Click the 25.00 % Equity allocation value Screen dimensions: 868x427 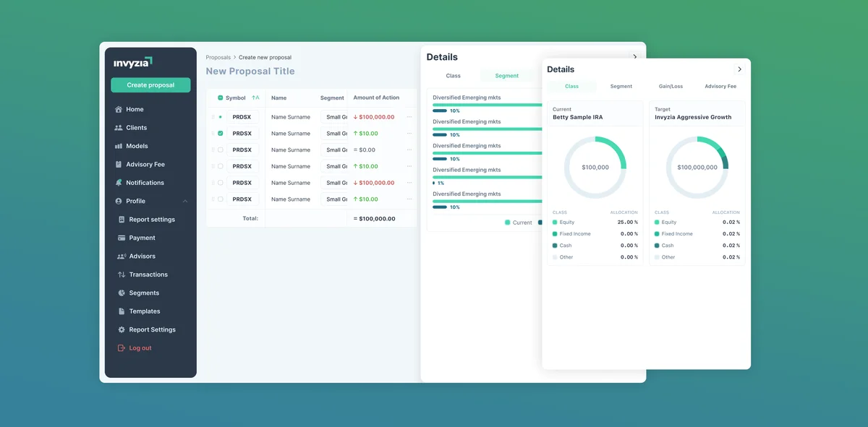pos(628,223)
